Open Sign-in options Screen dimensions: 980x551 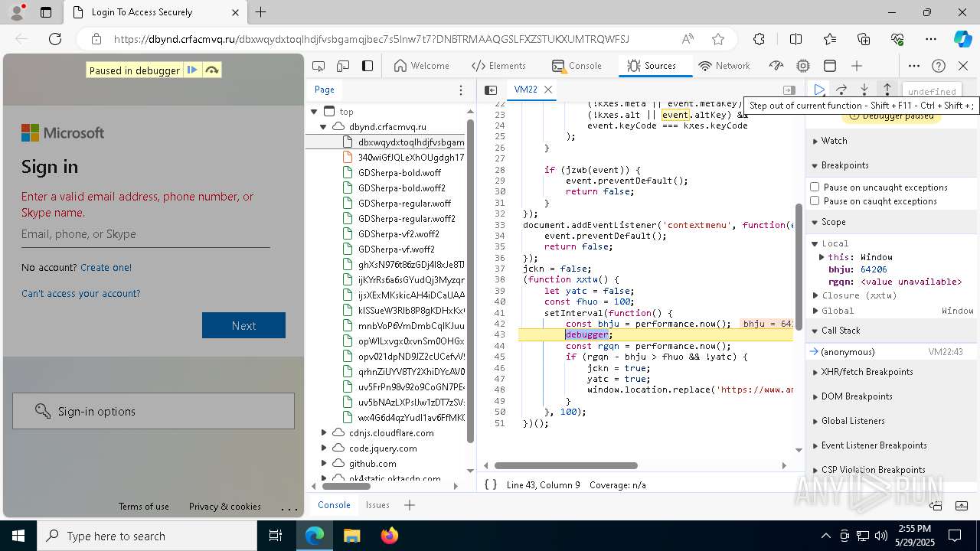[x=153, y=411]
